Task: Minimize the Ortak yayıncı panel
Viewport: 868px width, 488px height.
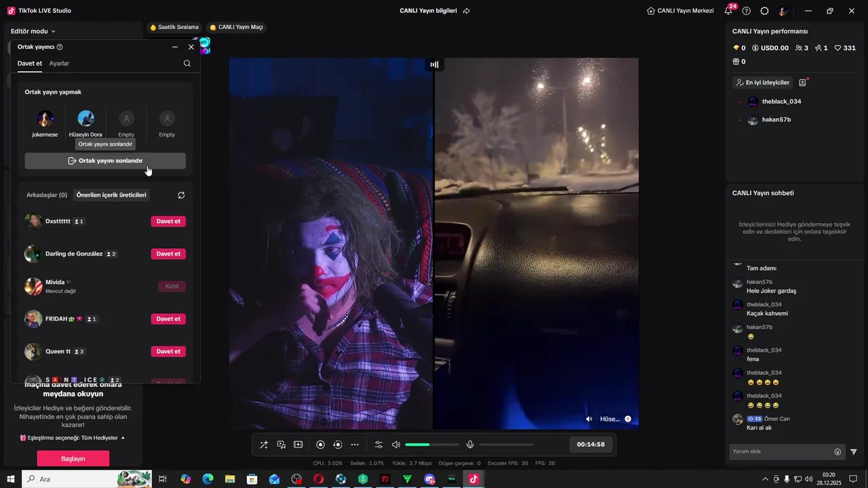Action: click(x=175, y=47)
